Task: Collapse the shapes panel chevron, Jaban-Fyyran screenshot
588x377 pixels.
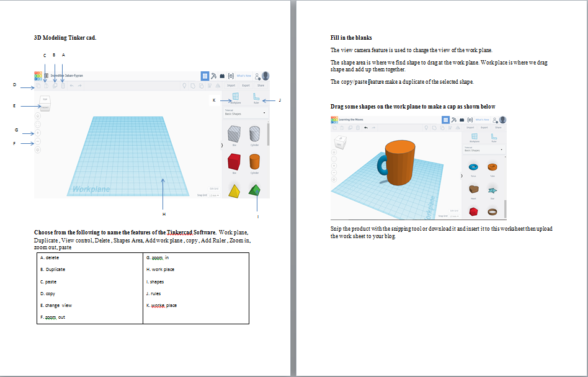Action: click(x=221, y=145)
